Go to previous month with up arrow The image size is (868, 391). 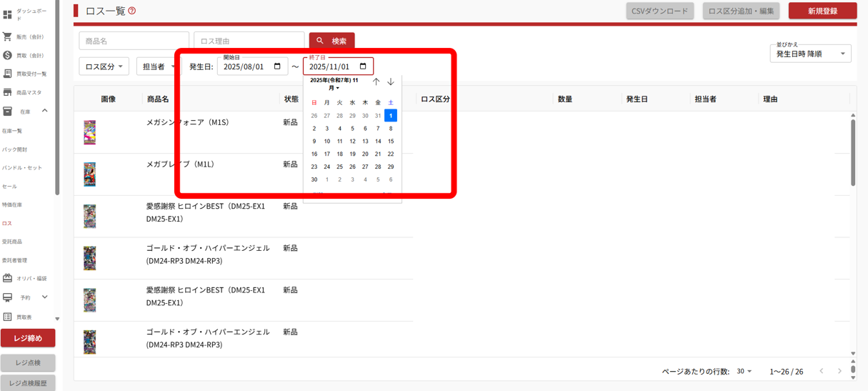tap(376, 82)
